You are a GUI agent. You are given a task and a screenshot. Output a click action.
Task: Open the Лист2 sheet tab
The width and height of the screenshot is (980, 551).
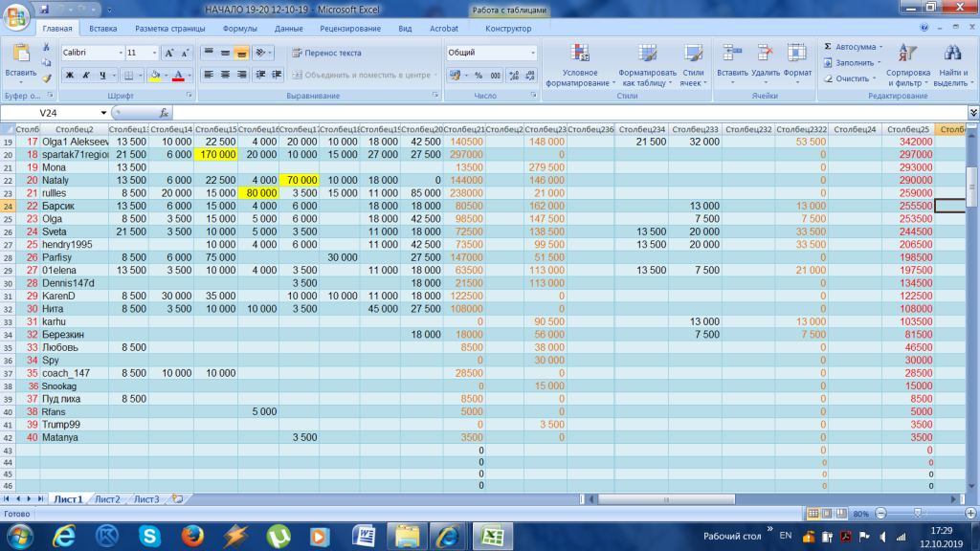click(x=107, y=499)
